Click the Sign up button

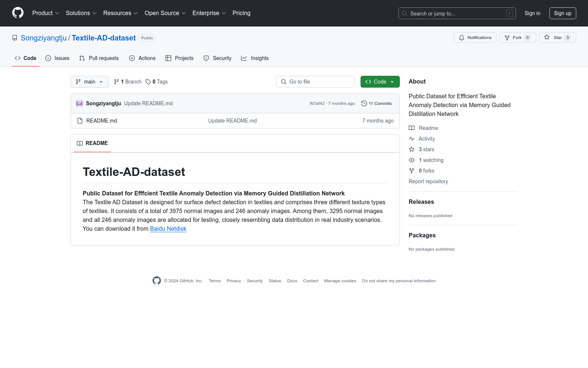(x=563, y=13)
